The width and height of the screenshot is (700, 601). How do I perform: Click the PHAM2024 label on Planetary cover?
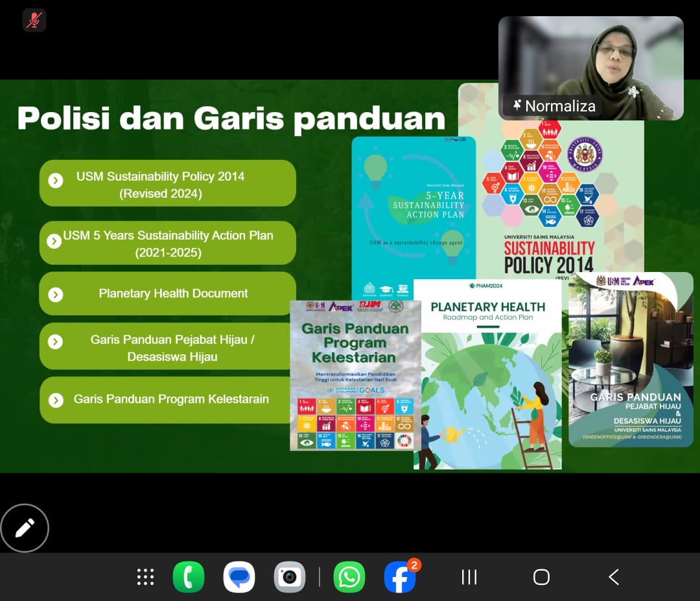(x=485, y=286)
